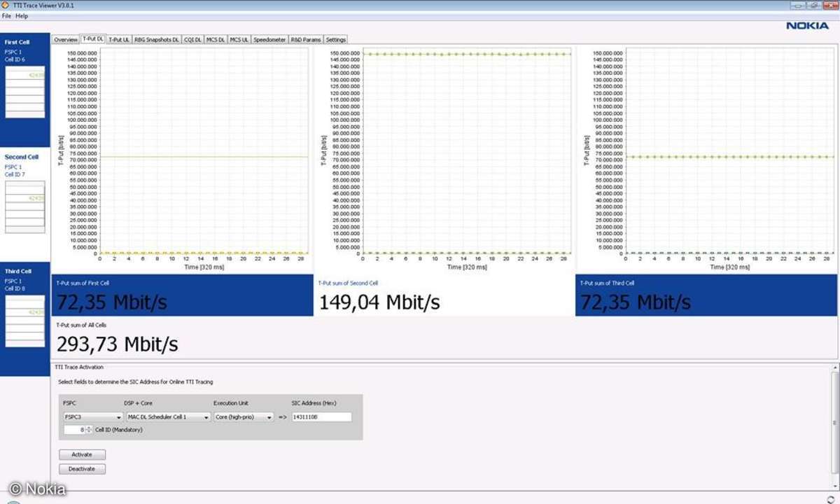Select the First Cell panel header
This screenshot has width=840, height=504.
tap(17, 42)
